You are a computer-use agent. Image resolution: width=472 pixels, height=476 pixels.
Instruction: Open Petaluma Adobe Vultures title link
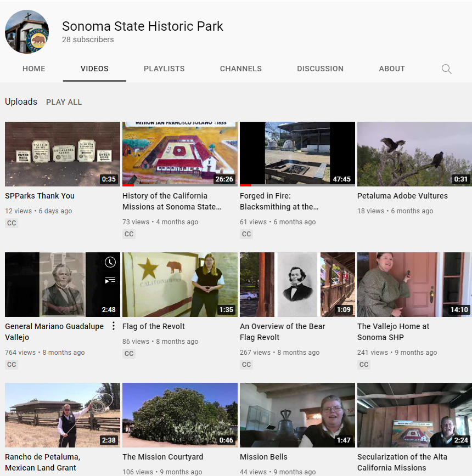[402, 196]
